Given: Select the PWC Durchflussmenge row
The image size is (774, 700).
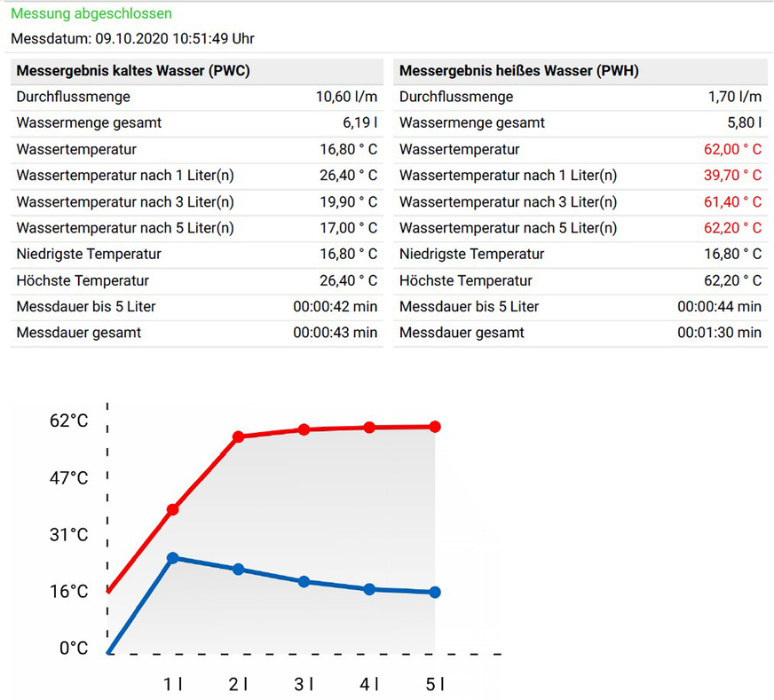Looking at the screenshot, I should [195, 97].
